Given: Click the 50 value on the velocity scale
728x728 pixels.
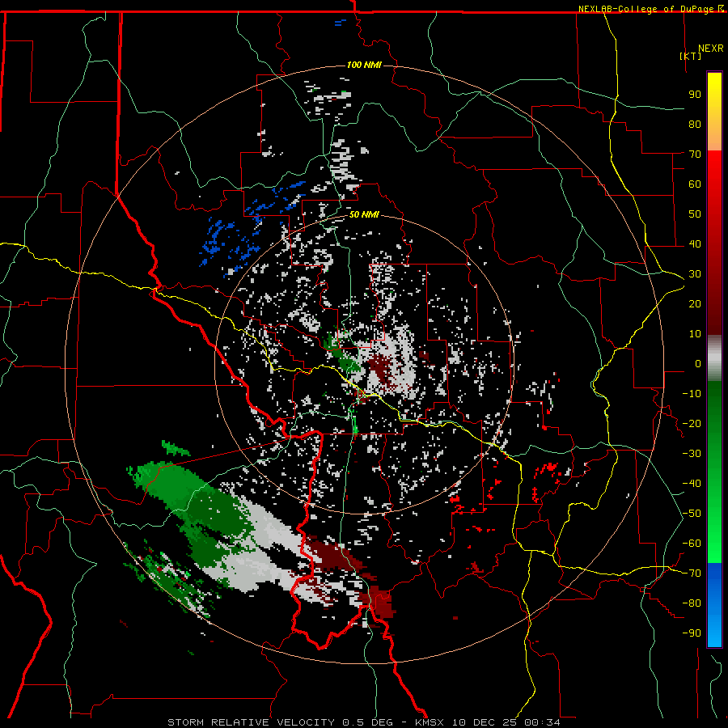Looking at the screenshot, I should [695, 214].
